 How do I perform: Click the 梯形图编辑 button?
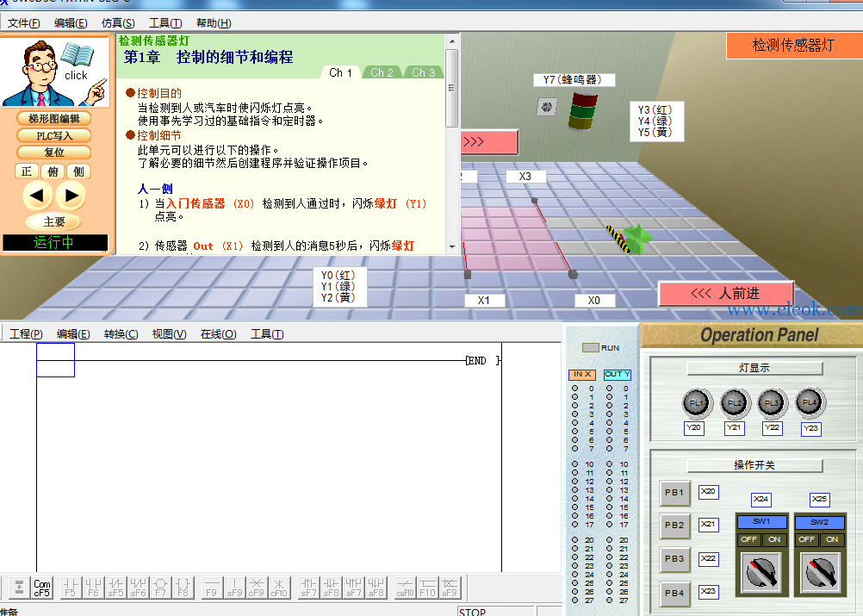coord(54,118)
